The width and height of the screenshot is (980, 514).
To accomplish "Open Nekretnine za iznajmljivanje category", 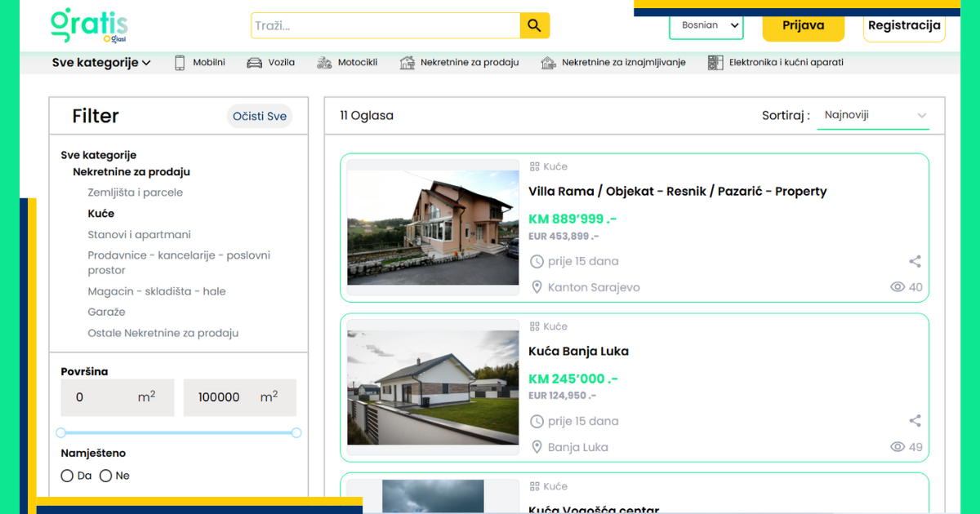I will (x=624, y=62).
